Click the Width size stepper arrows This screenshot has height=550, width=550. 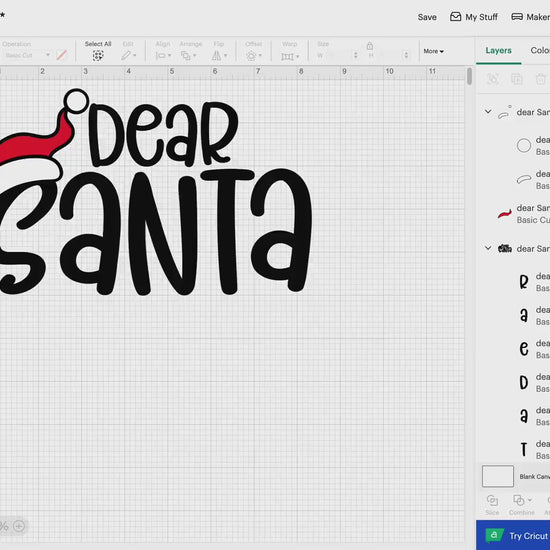355,55
